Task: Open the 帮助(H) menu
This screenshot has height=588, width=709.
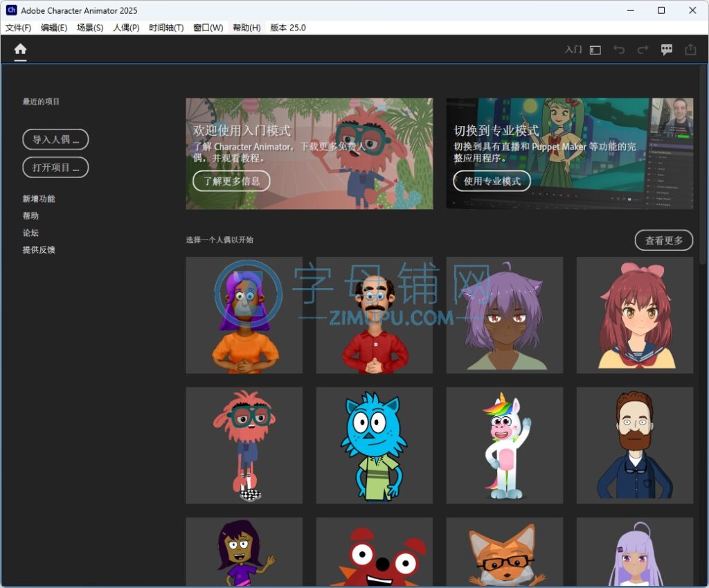Action: click(x=246, y=28)
